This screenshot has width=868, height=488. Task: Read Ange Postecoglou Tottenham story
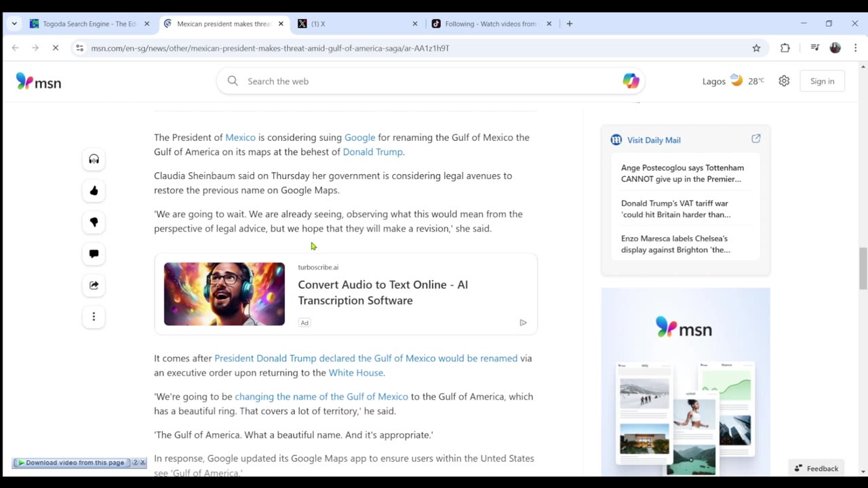pyautogui.click(x=682, y=174)
